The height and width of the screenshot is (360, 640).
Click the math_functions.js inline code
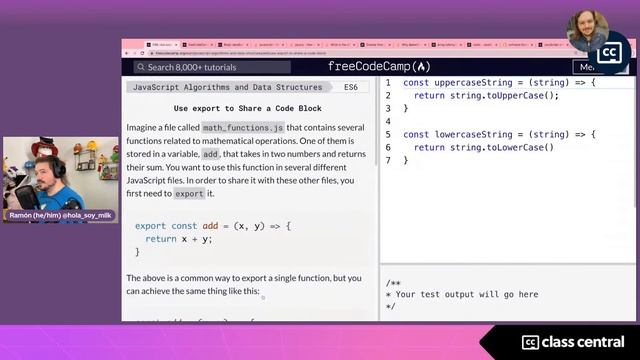[x=243, y=128]
